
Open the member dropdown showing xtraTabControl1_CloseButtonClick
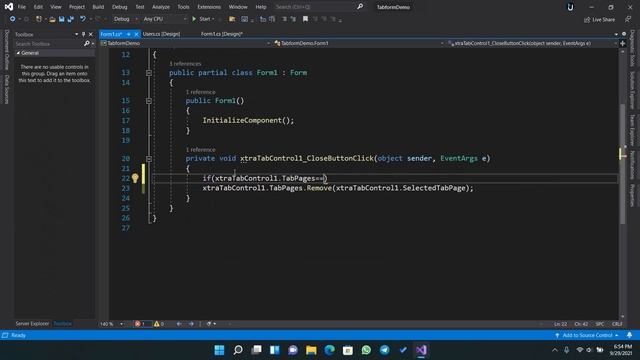point(532,43)
